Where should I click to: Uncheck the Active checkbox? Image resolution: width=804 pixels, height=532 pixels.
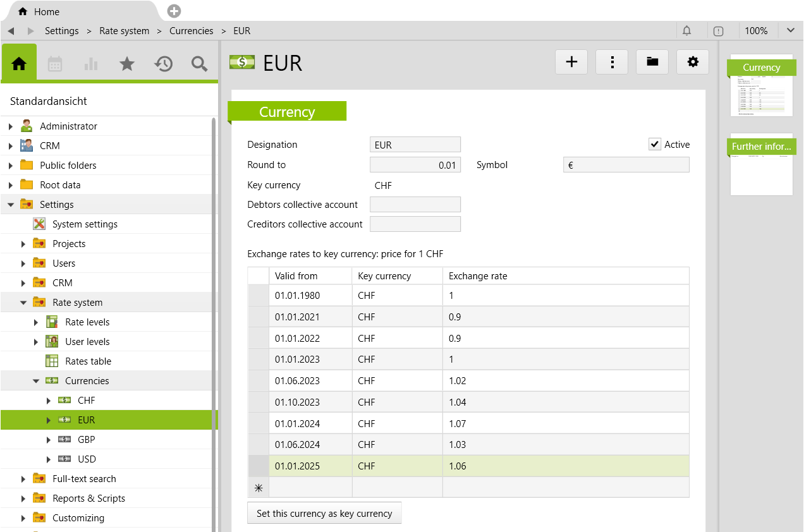[x=655, y=145]
